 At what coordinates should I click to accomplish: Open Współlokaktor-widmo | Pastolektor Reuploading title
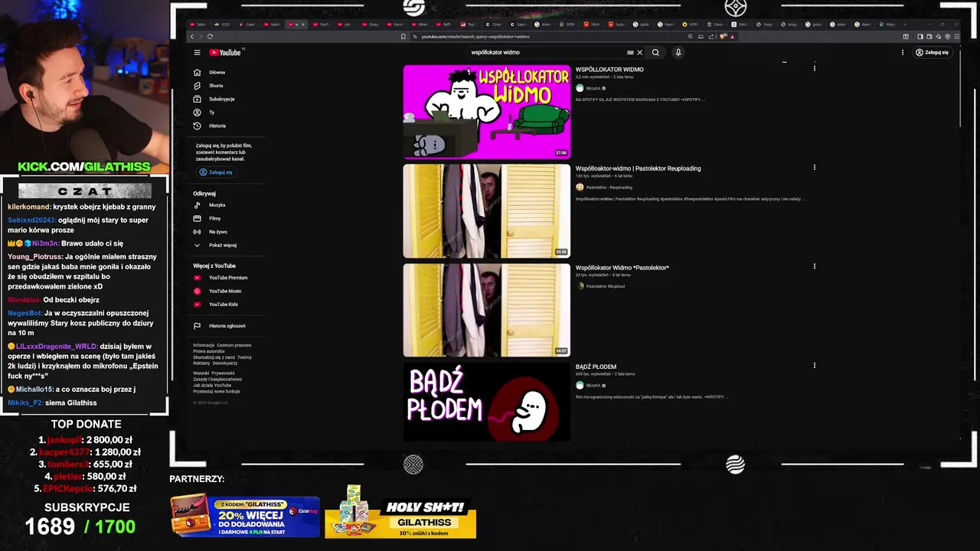click(638, 168)
